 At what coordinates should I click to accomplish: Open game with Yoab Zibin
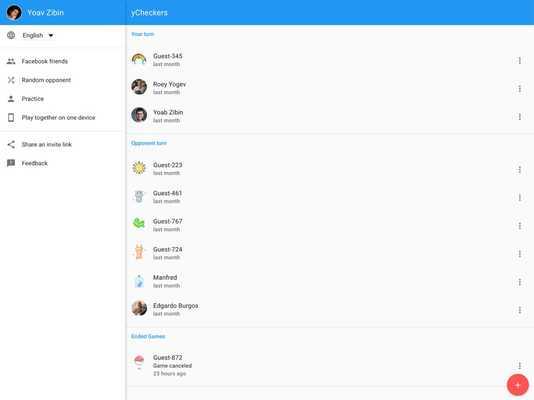330,116
